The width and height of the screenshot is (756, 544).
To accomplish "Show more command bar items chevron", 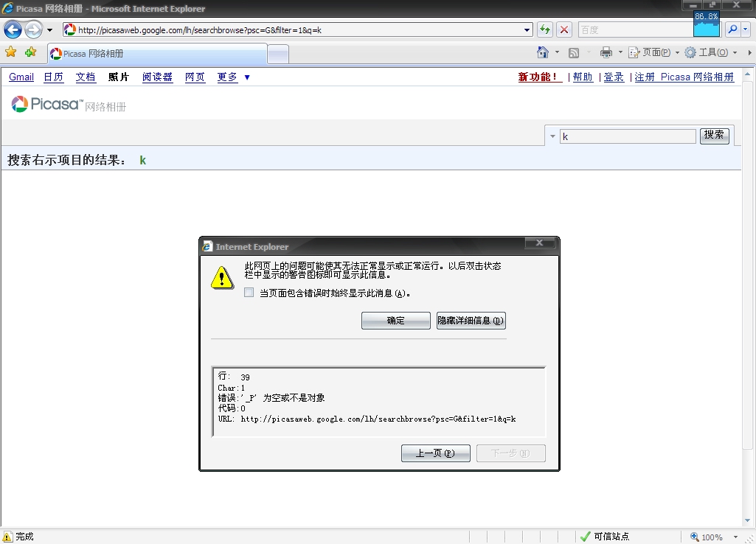I will pos(750,52).
